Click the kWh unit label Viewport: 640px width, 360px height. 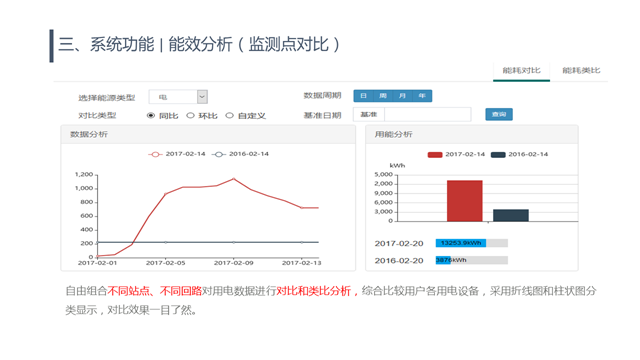pyautogui.click(x=397, y=165)
